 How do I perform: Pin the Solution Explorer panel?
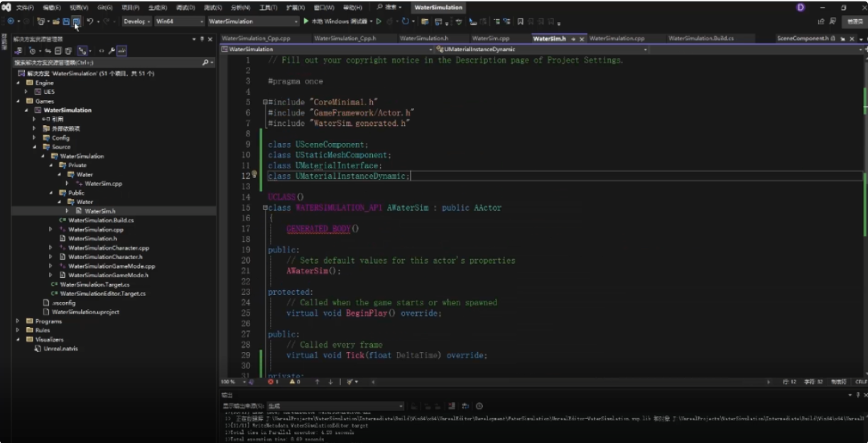[x=202, y=39]
